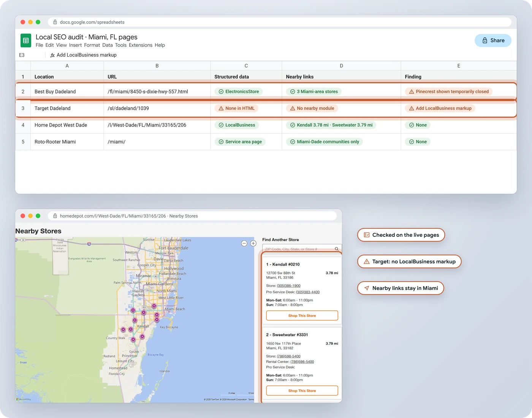Image resolution: width=532 pixels, height=418 pixels.
Task: Click the Kendall store phone (305)386-1900
Action: [x=288, y=286]
